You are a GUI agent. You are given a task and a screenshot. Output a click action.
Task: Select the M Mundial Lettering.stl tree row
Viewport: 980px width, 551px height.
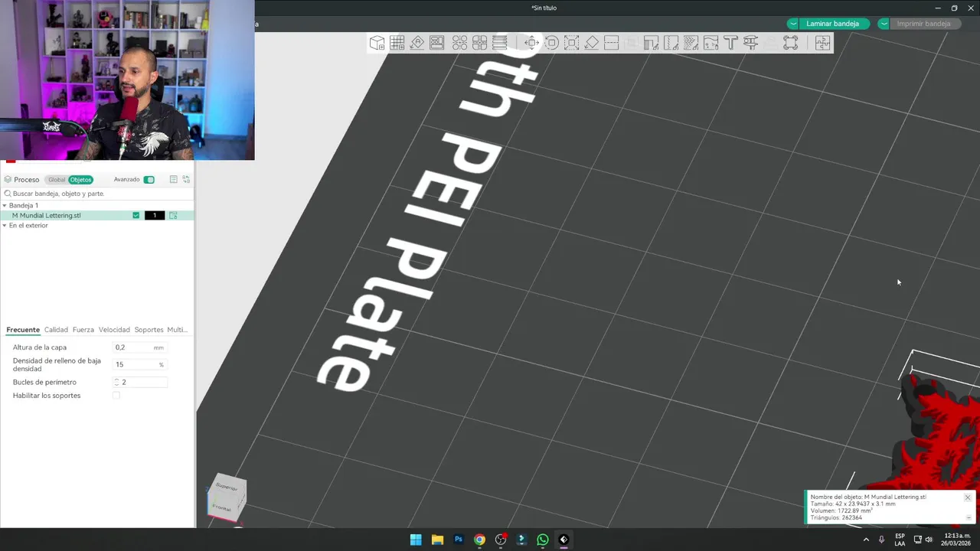(x=96, y=216)
